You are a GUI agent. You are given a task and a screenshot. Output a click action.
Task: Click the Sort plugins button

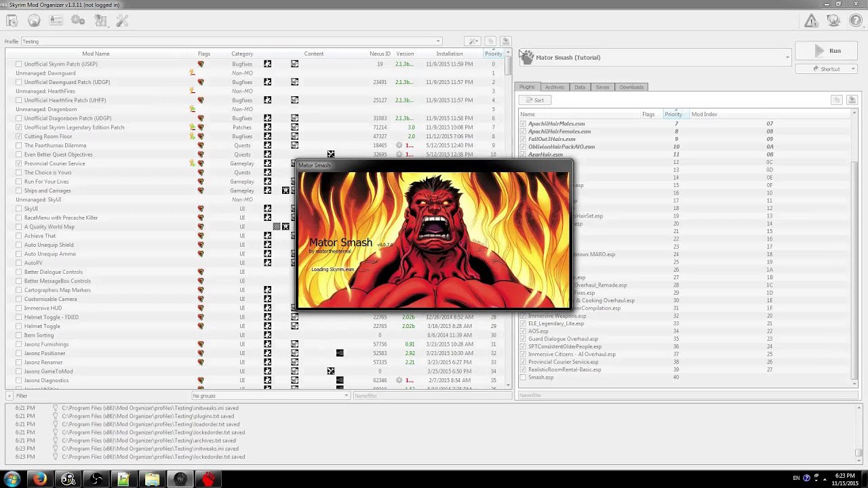coord(536,100)
